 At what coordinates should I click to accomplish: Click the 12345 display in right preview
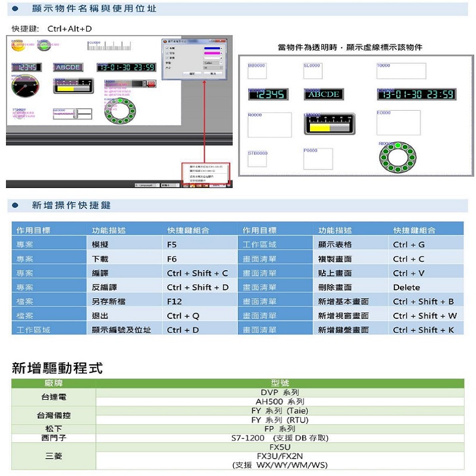268,95
